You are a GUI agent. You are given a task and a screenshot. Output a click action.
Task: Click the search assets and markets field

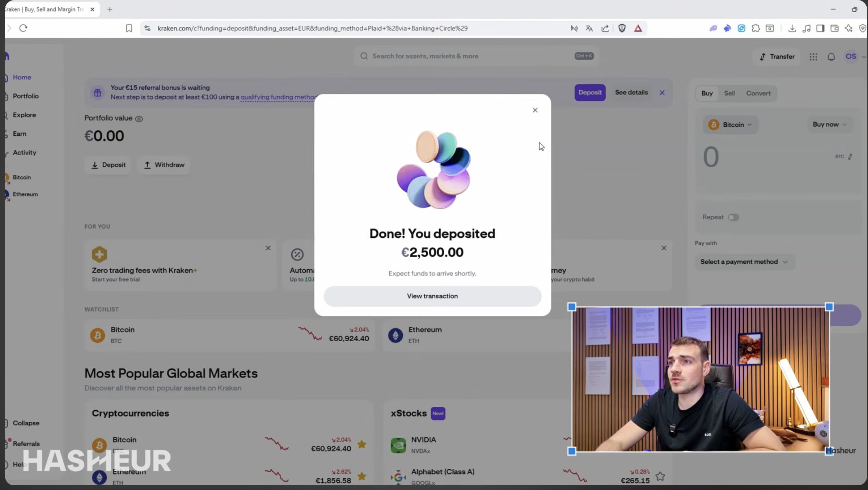coord(471,56)
